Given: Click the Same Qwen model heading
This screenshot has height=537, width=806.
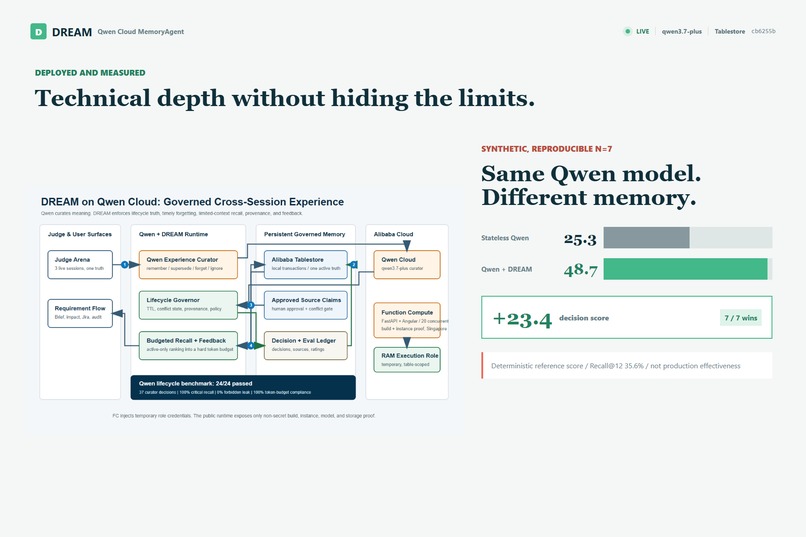Looking at the screenshot, I should point(591,186).
